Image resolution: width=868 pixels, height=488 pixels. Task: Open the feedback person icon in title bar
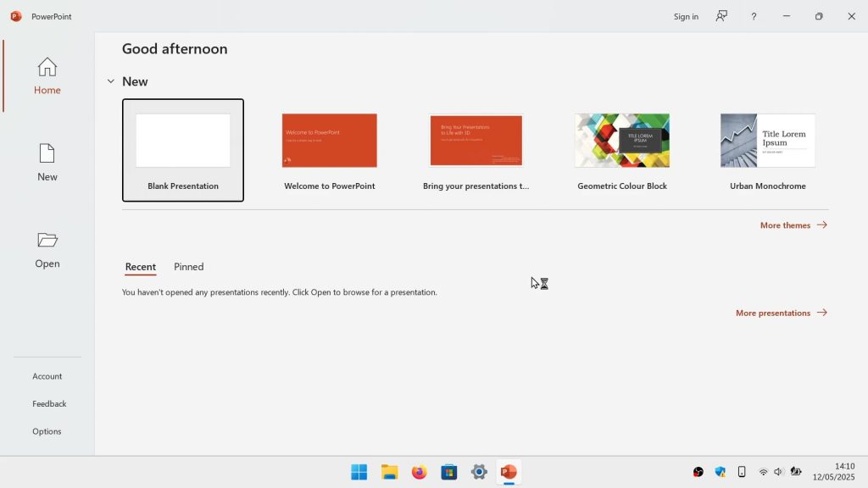pos(721,16)
